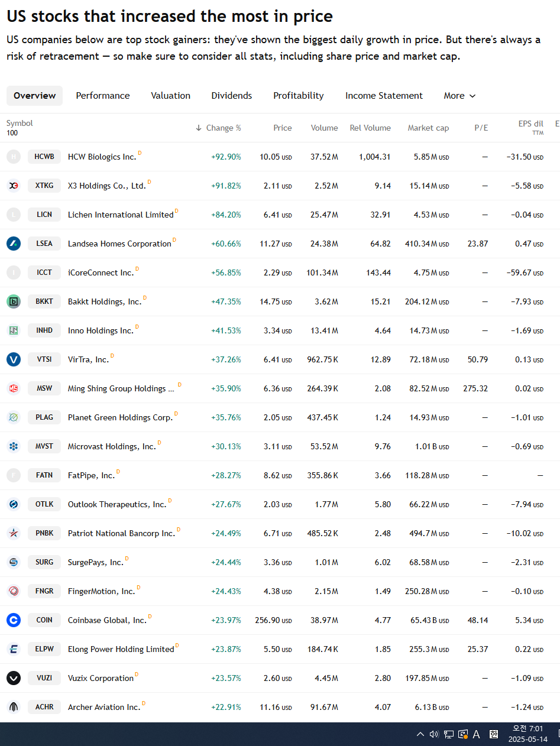
Task: Open the XTKG ticker symbol
Action: pos(44,186)
